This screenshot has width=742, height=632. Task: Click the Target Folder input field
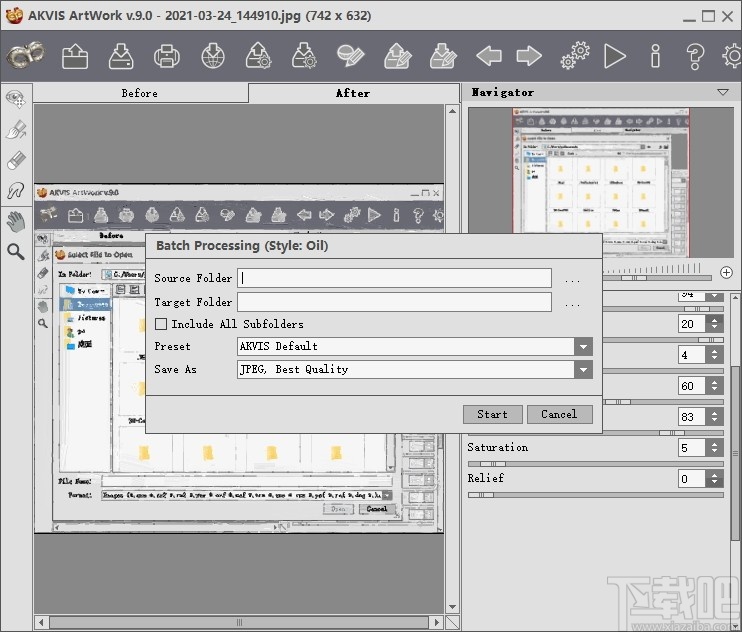click(x=394, y=302)
